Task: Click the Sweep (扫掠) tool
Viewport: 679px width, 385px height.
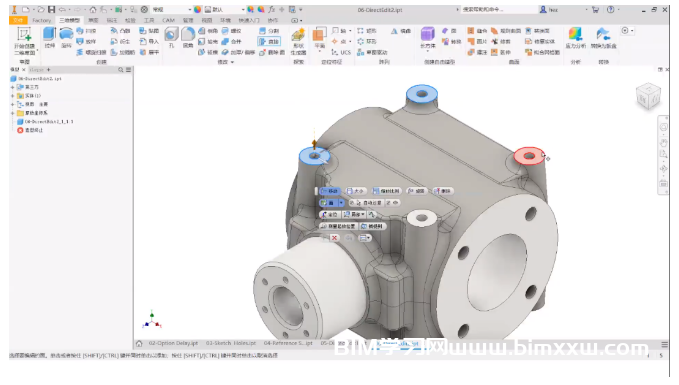Action: point(86,31)
